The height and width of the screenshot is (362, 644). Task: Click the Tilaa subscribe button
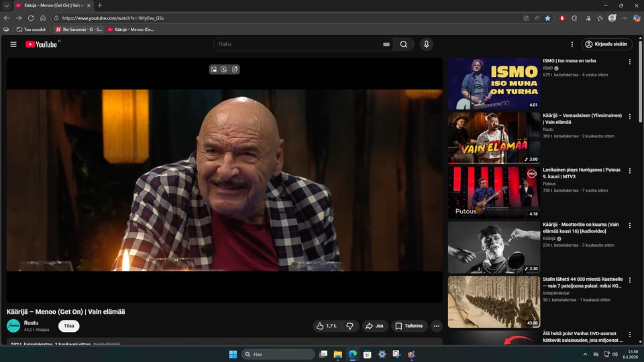[68, 326]
